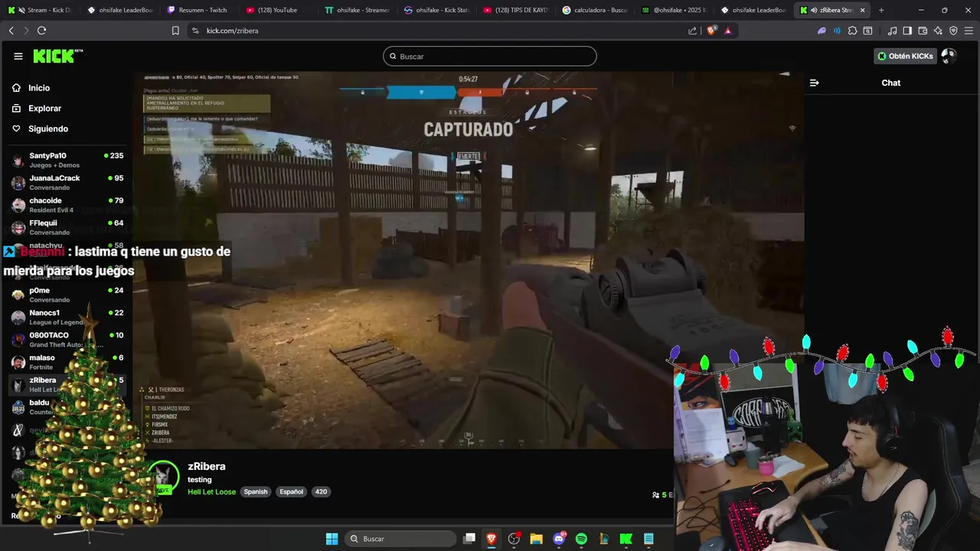This screenshot has height=551, width=980.
Task: Click the Kick Buscar search field
Action: tap(490, 56)
